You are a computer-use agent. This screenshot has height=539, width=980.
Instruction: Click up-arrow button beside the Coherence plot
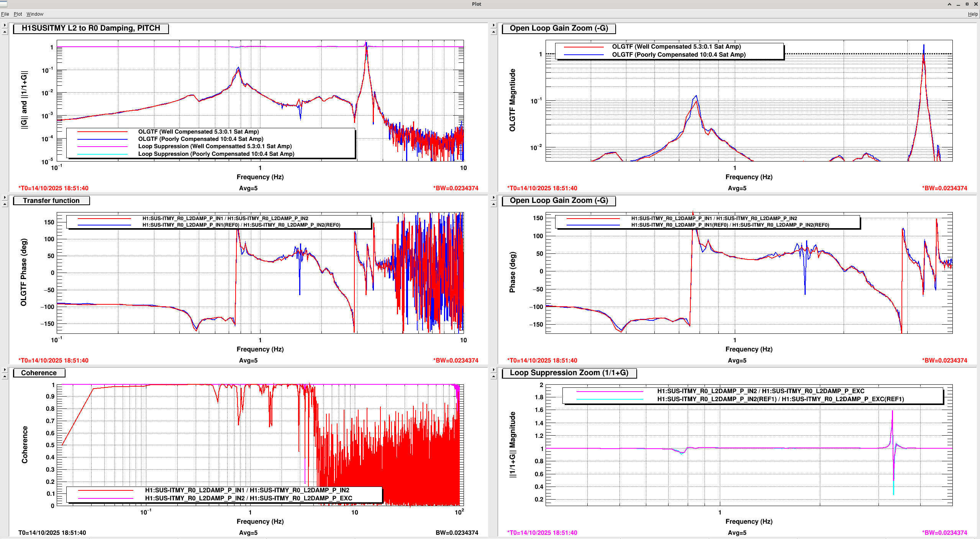(5, 376)
